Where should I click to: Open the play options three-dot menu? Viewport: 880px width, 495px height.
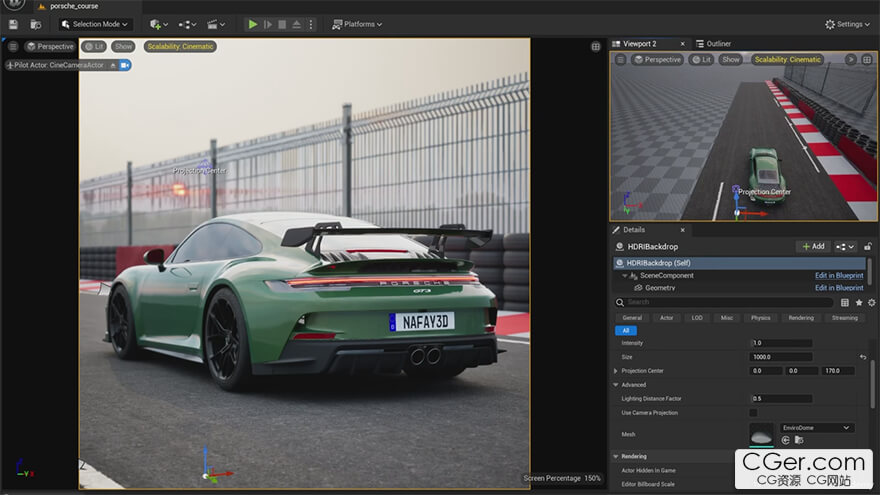(310, 24)
